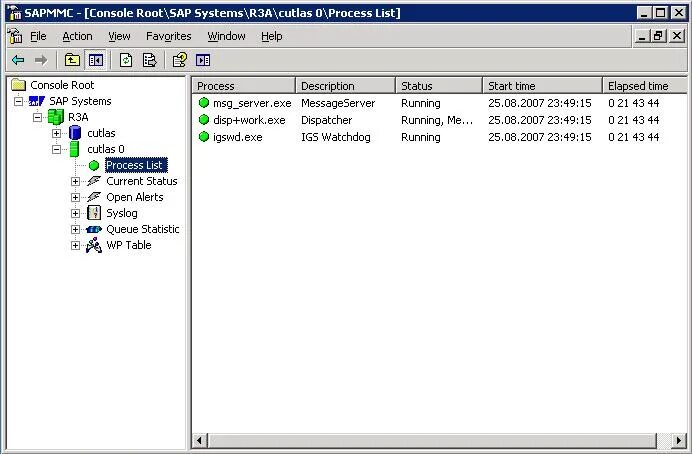Click the Current Status icon in tree
692x454 pixels.
tap(94, 181)
